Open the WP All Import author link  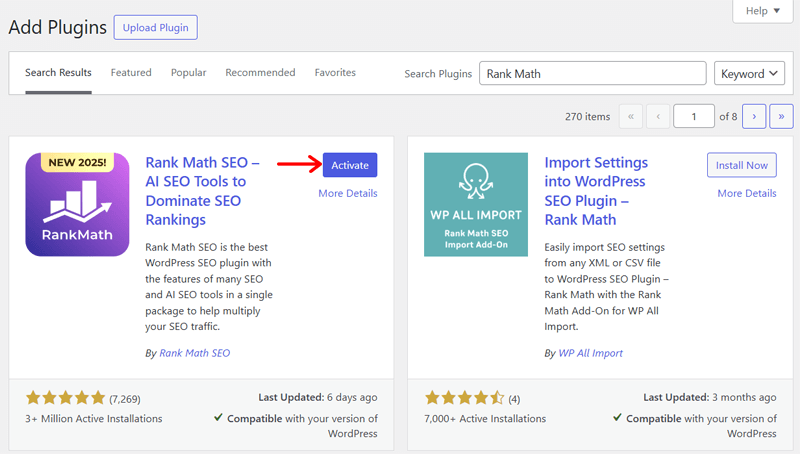click(x=590, y=353)
